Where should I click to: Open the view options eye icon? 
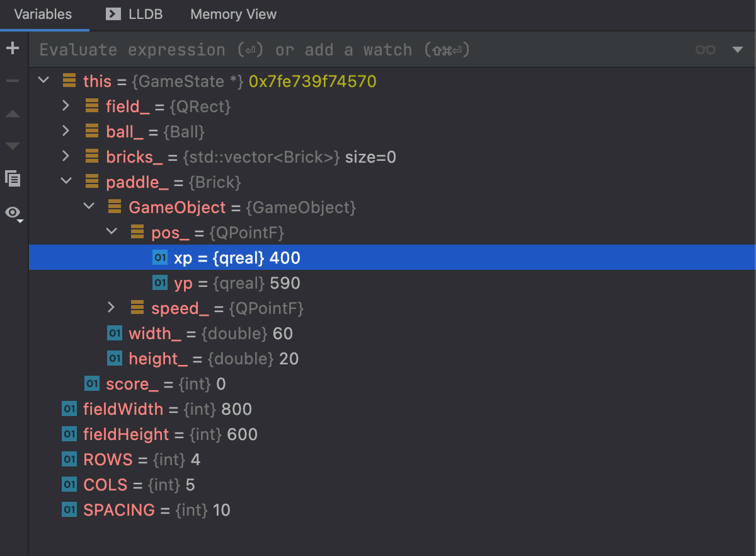[x=13, y=213]
